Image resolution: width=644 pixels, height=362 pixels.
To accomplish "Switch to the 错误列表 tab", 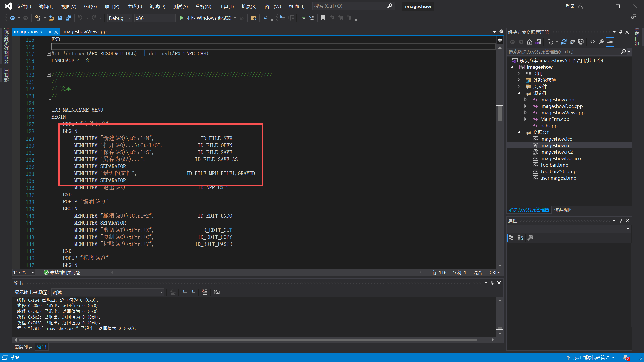I will [x=23, y=347].
